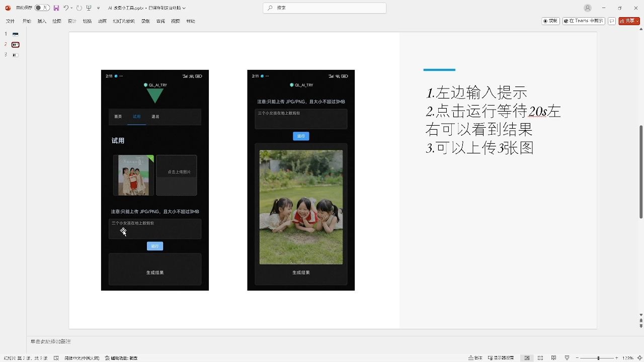This screenshot has height=362, width=644.
Task: Click the zoom in plus button
Action: tap(617, 358)
